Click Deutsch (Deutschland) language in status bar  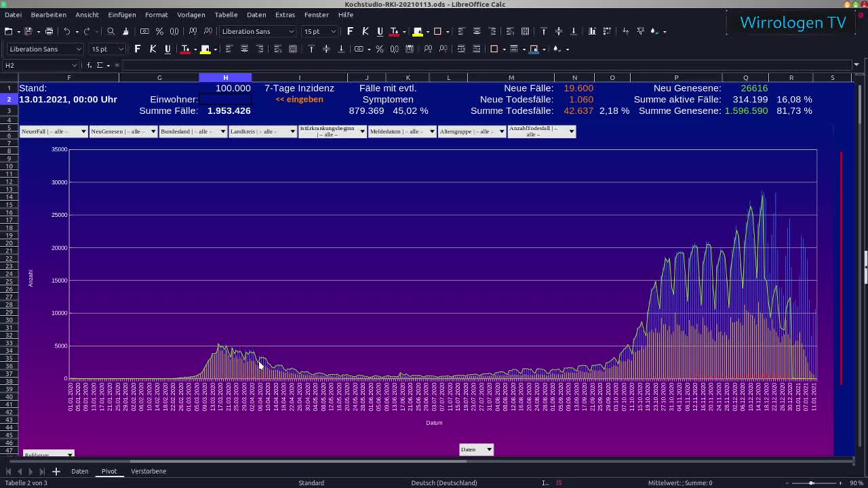pyautogui.click(x=444, y=483)
